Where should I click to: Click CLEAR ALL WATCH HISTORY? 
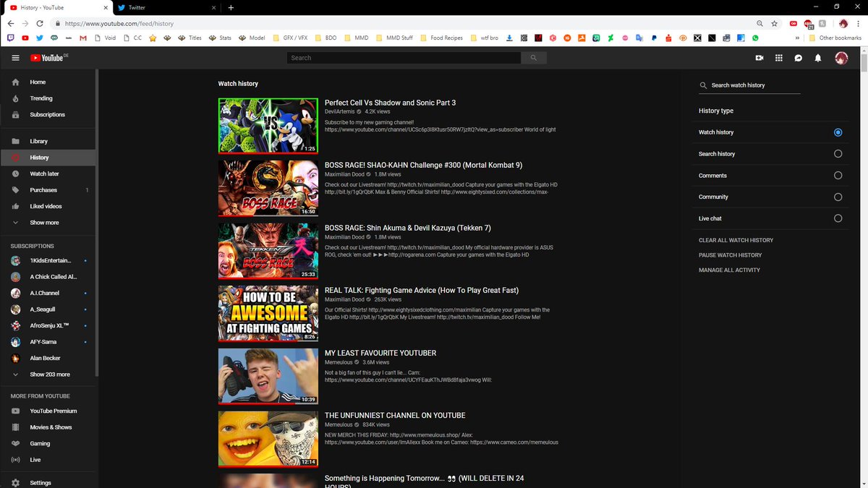pos(736,240)
